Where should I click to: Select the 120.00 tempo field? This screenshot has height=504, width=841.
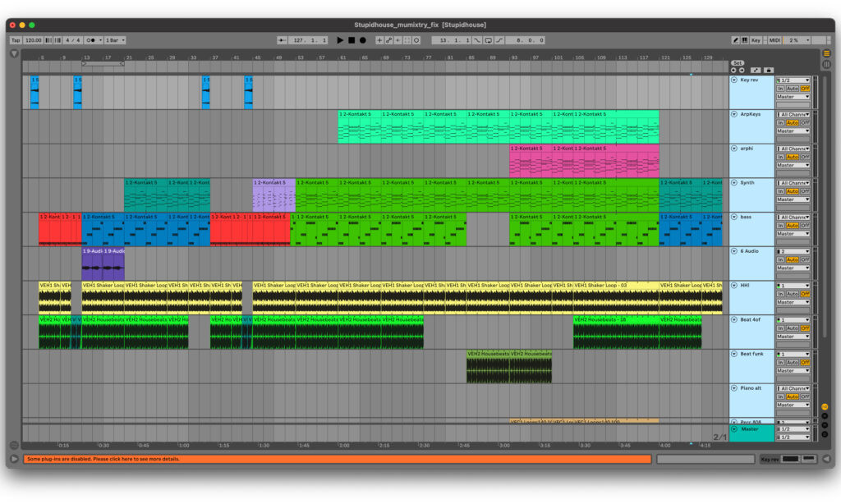[x=33, y=40]
